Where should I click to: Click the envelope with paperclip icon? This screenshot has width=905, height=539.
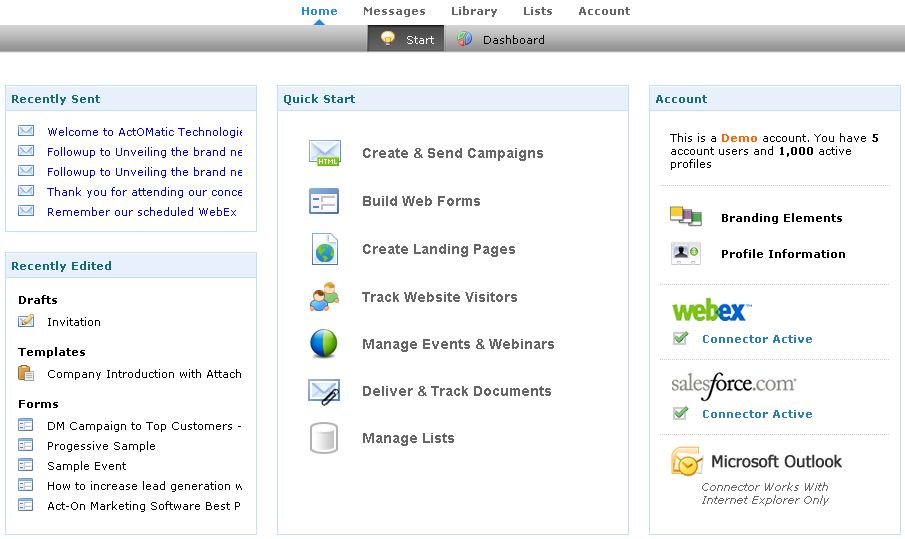(x=324, y=391)
